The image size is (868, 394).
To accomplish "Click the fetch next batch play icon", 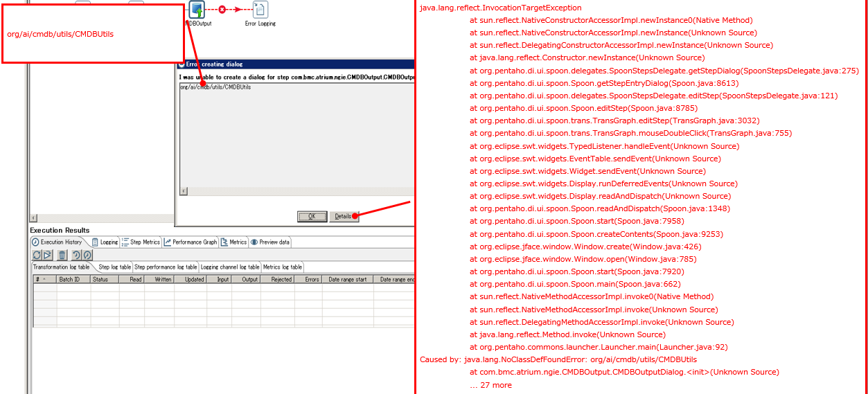I will pos(48,256).
